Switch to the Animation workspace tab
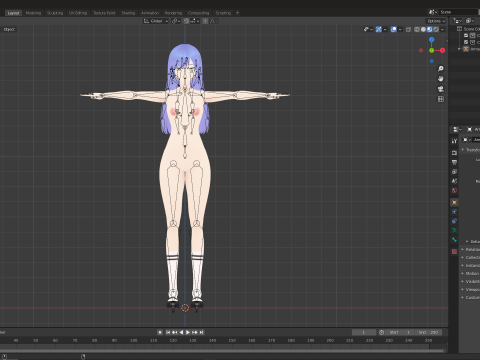The width and height of the screenshot is (480, 360). point(150,13)
